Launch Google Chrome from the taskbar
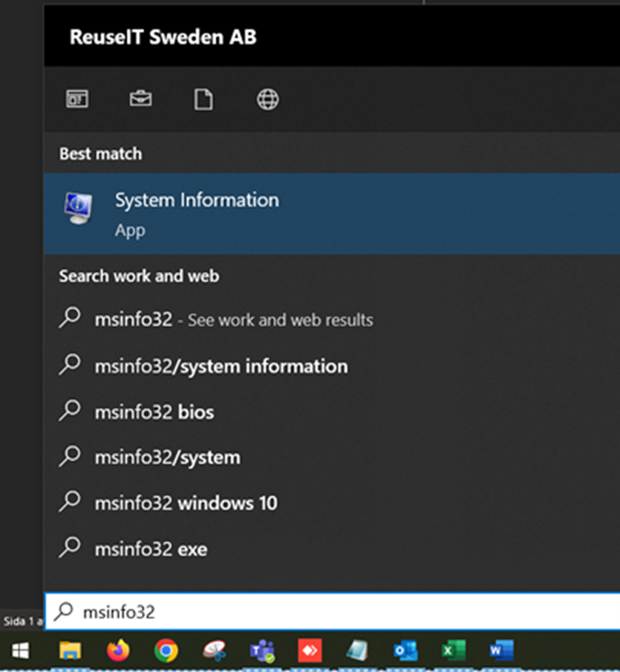Viewport: 620px width, 672px height. tap(166, 650)
